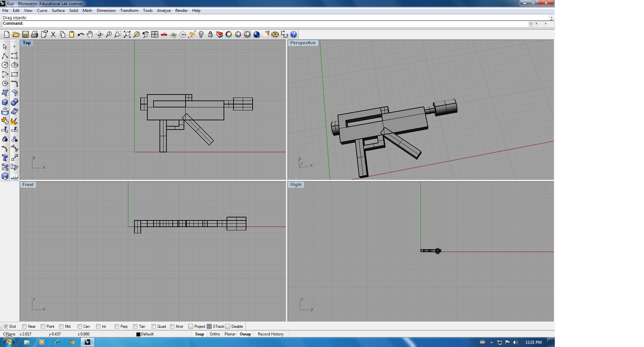Click the Boolean Union spheres icon
This screenshot has height=347, width=644.
coord(15,102)
